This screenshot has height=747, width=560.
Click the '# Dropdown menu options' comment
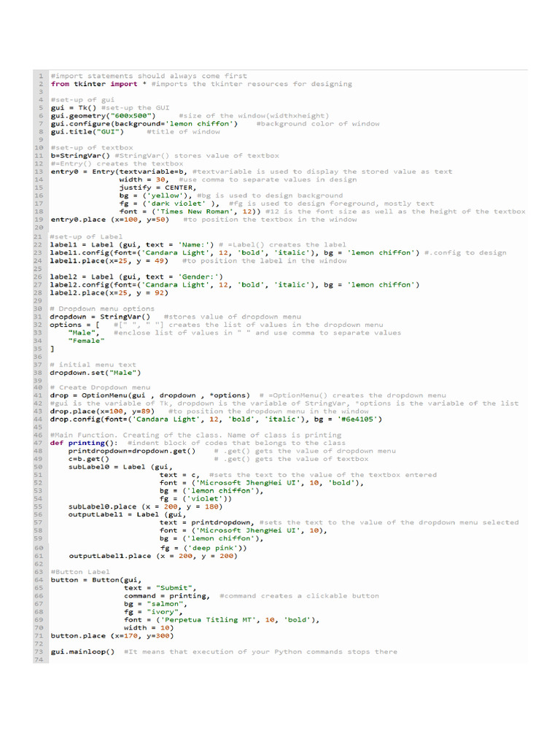[x=102, y=309]
